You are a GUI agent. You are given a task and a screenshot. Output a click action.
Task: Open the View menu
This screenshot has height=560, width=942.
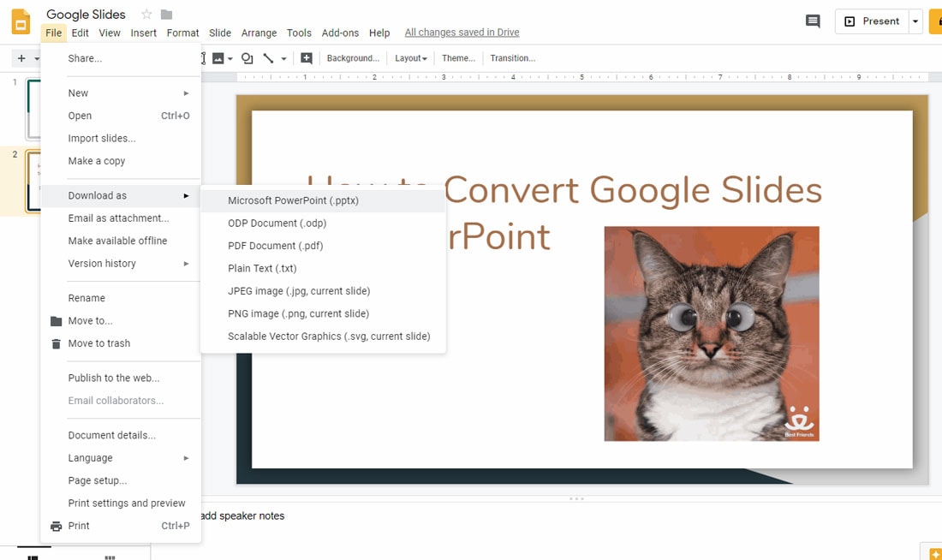pyautogui.click(x=110, y=33)
